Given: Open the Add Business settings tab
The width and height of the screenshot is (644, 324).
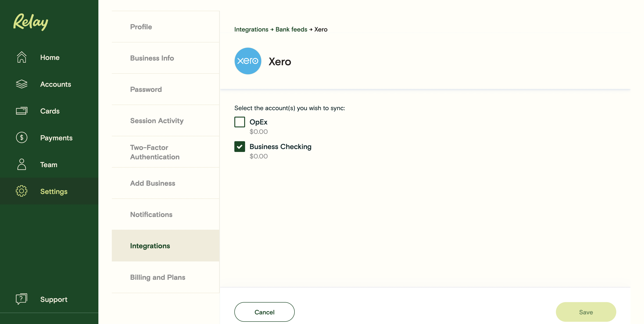Looking at the screenshot, I should pyautogui.click(x=165, y=183).
